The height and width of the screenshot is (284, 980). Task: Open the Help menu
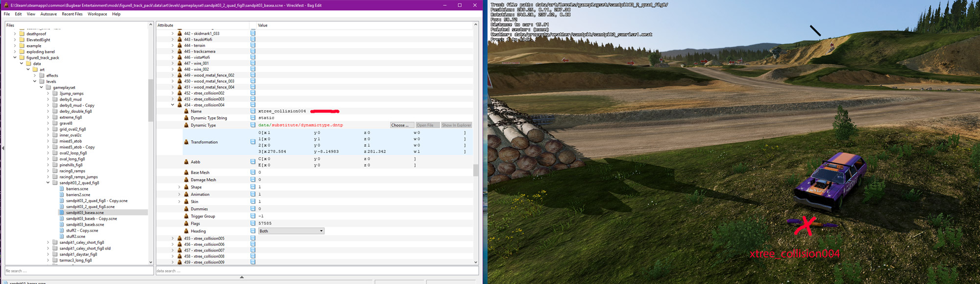tap(116, 14)
